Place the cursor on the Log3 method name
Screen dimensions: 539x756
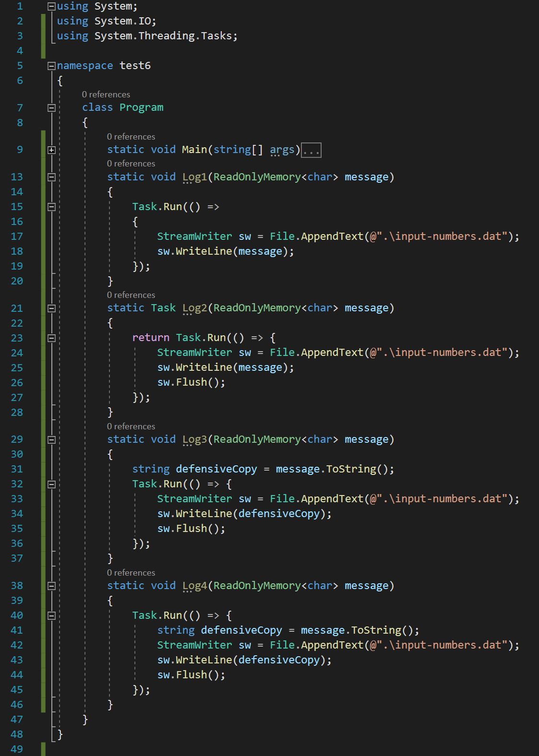pos(194,439)
